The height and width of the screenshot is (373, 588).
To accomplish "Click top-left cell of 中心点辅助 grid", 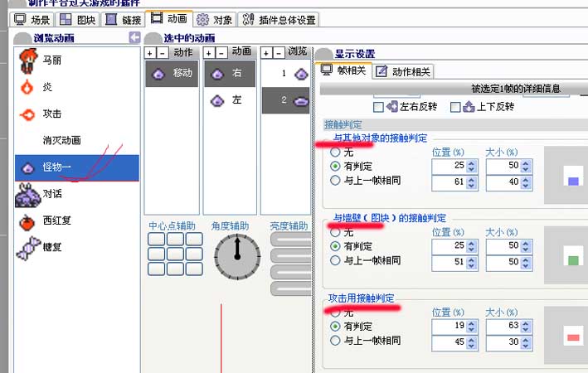I will (156, 239).
